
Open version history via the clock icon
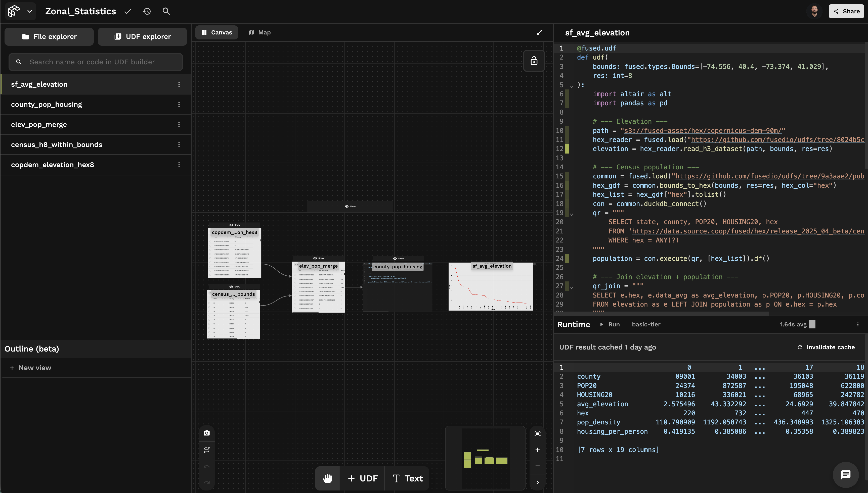pos(147,11)
